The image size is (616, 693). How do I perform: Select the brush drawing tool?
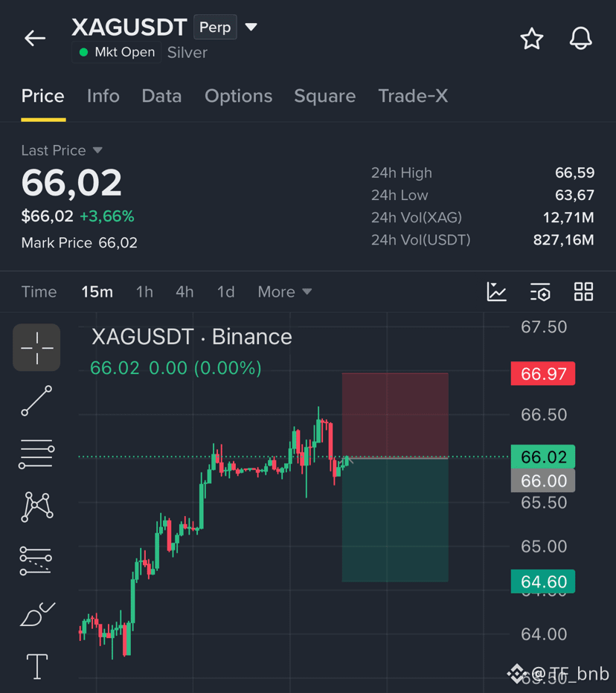click(38, 613)
